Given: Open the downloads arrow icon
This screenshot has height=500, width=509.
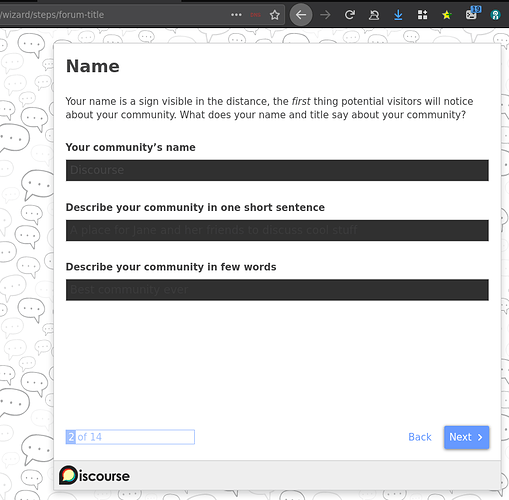Looking at the screenshot, I should click(398, 15).
